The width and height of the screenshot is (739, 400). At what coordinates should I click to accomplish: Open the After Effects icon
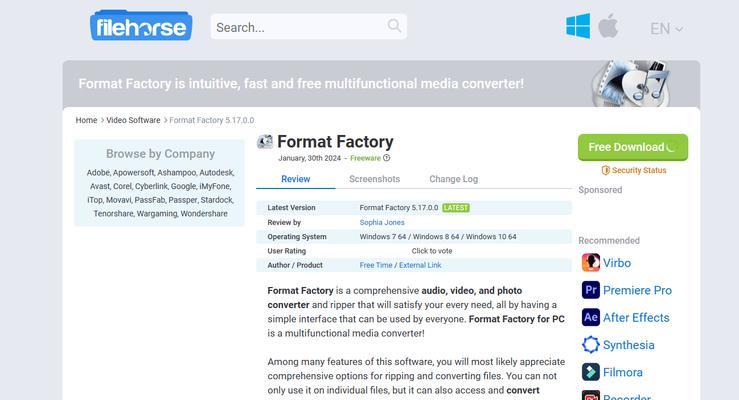(591, 318)
